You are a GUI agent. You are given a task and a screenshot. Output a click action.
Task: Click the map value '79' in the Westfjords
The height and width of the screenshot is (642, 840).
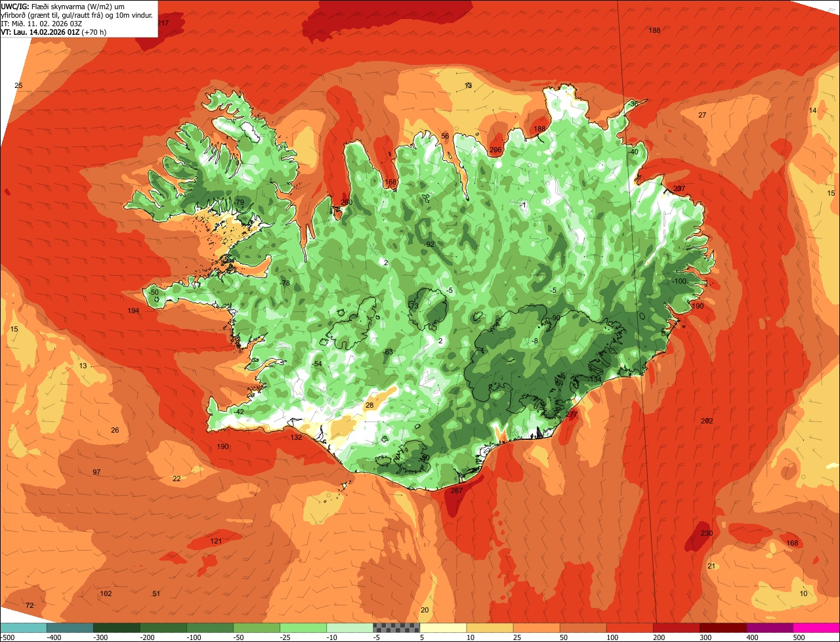pos(240,202)
